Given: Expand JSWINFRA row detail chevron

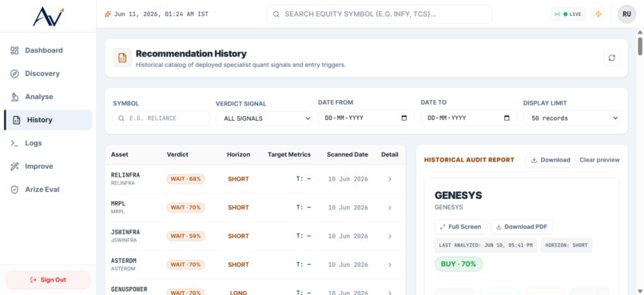Looking at the screenshot, I should [390, 237].
